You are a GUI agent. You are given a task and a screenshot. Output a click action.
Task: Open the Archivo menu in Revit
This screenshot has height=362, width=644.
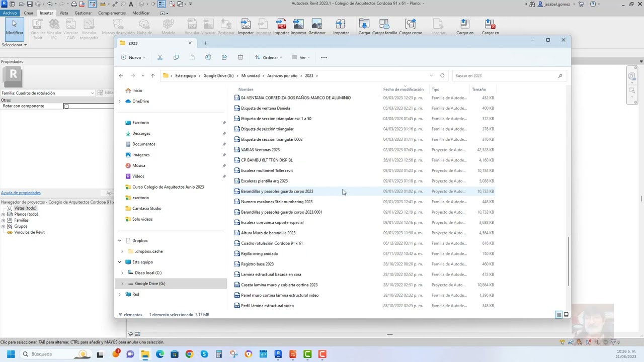(10, 13)
